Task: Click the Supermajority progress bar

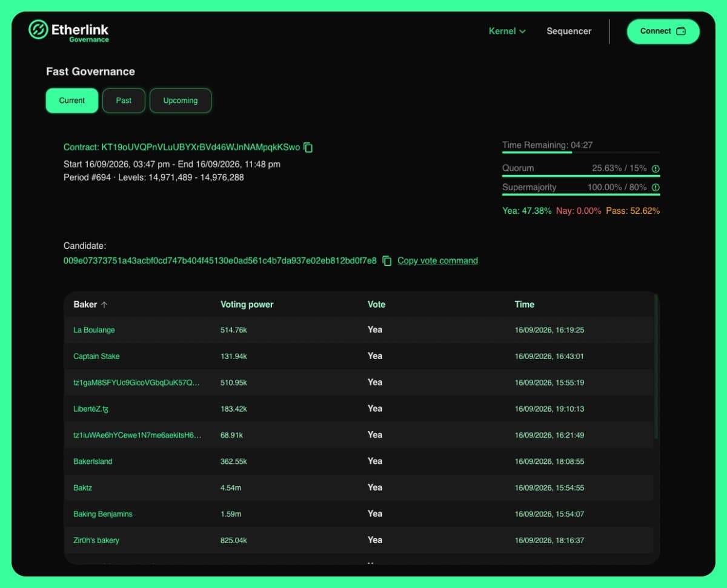Action: tap(581, 194)
